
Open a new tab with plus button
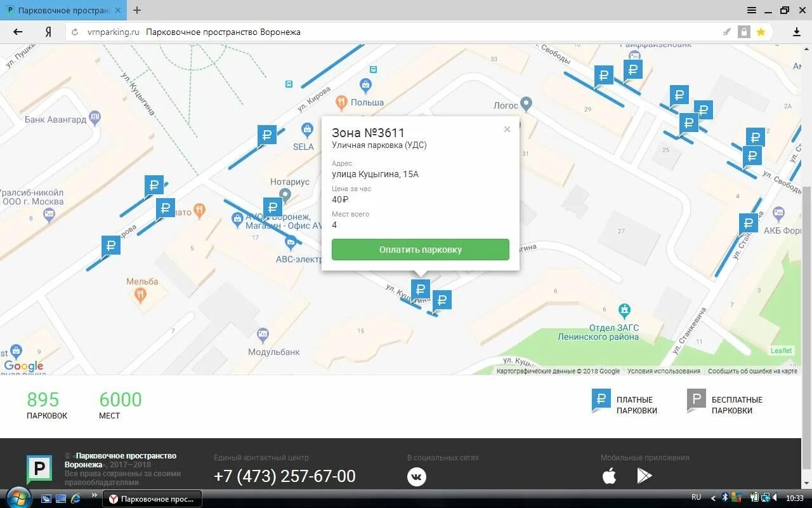tap(137, 10)
